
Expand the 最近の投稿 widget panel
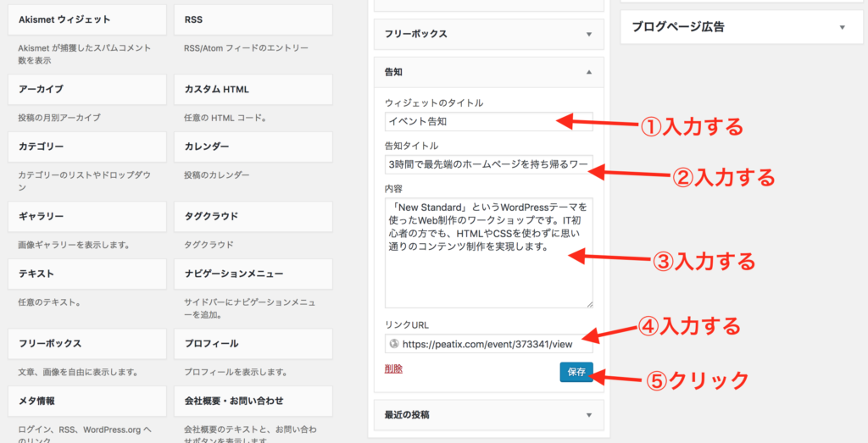(x=589, y=415)
